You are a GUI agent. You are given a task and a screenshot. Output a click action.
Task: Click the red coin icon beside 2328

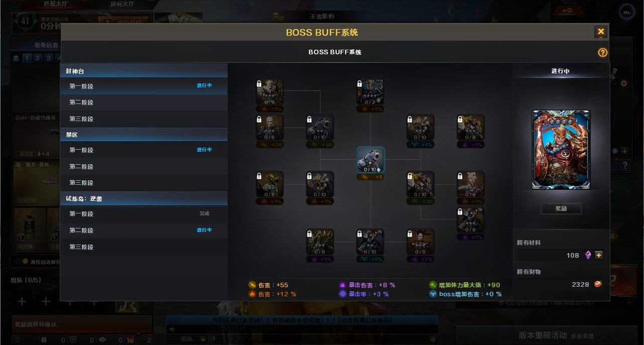(598, 284)
